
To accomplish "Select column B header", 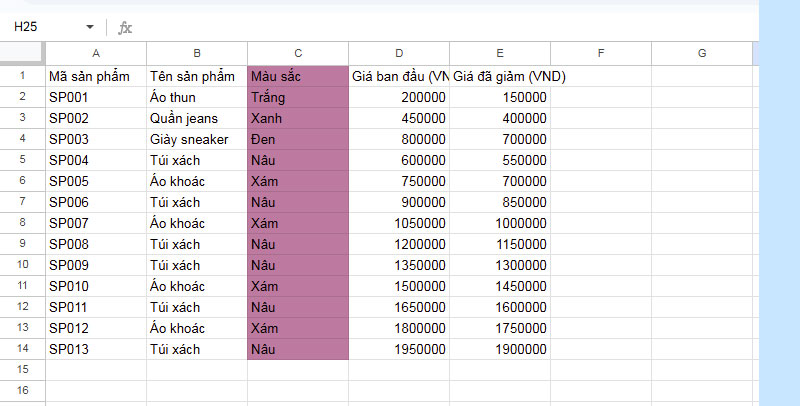I will point(197,53).
